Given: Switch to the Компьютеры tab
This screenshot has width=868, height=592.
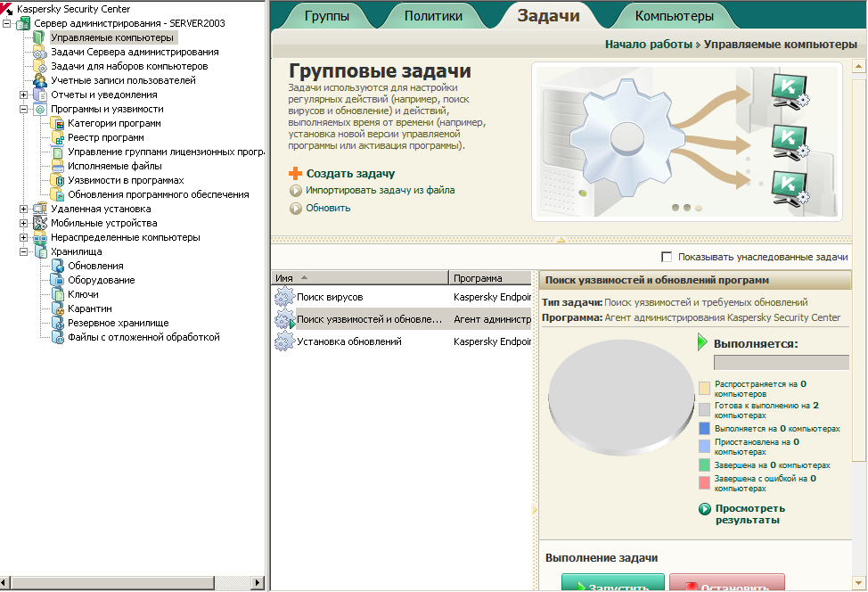Looking at the screenshot, I should tap(675, 16).
